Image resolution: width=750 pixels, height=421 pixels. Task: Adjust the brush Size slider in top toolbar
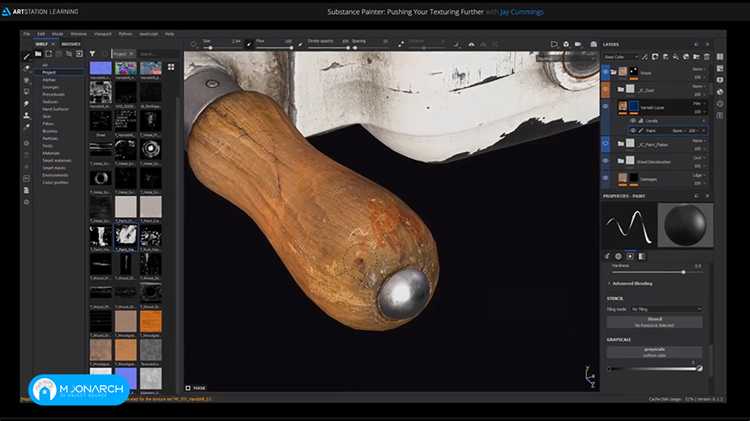tap(222, 47)
